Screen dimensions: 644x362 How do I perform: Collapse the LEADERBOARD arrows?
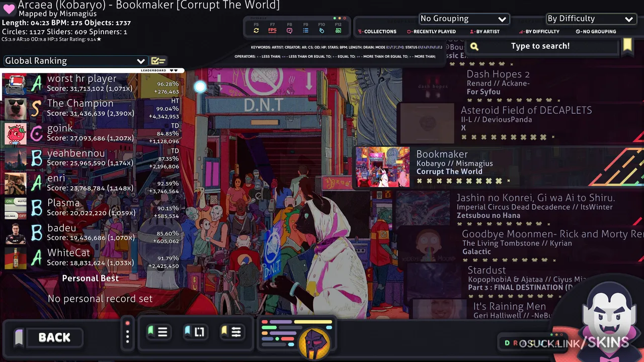(173, 70)
